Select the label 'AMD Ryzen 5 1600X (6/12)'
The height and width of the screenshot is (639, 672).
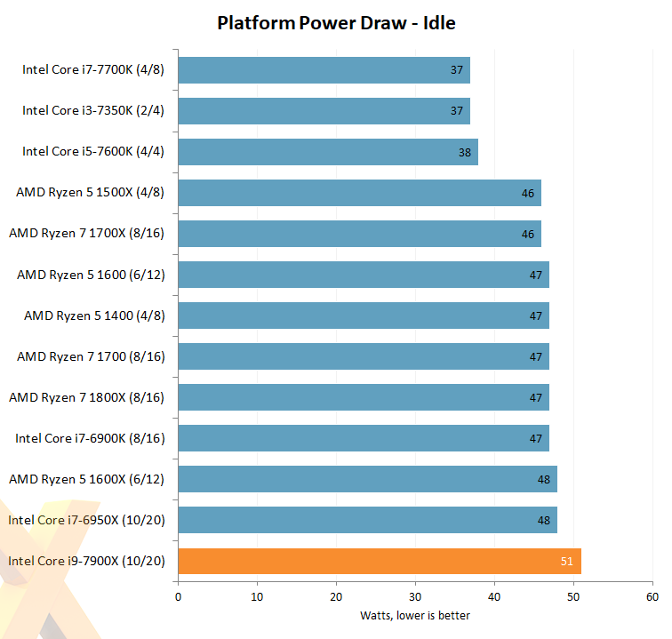click(x=86, y=479)
